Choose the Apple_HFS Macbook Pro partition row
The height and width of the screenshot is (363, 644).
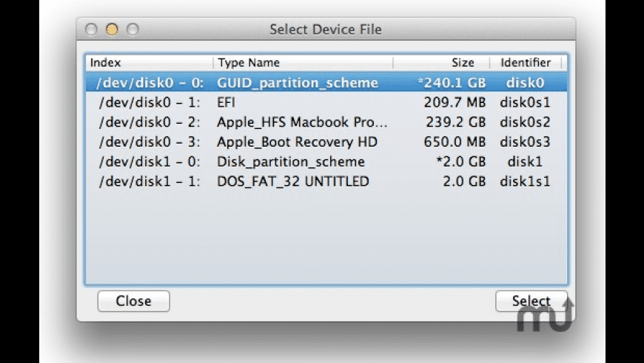pyautogui.click(x=326, y=122)
